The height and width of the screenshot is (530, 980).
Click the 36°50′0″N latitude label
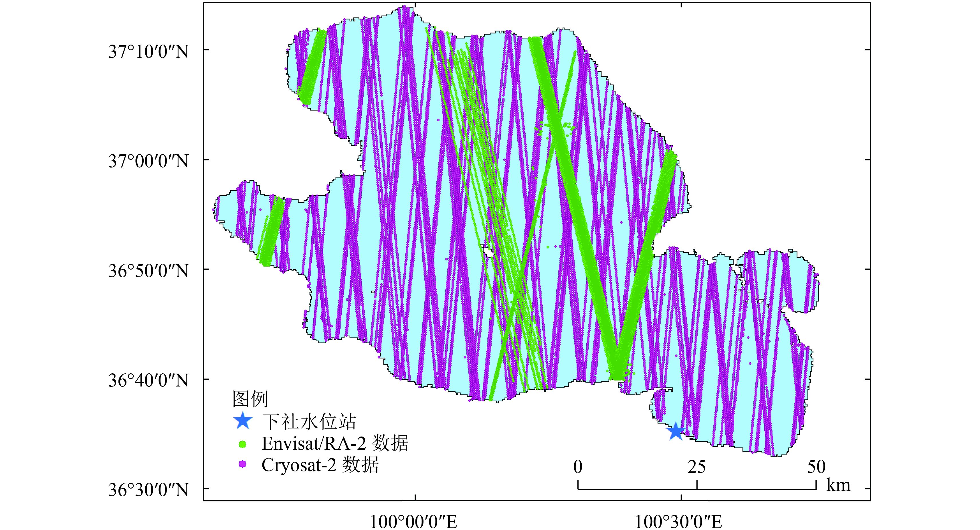[149, 271]
